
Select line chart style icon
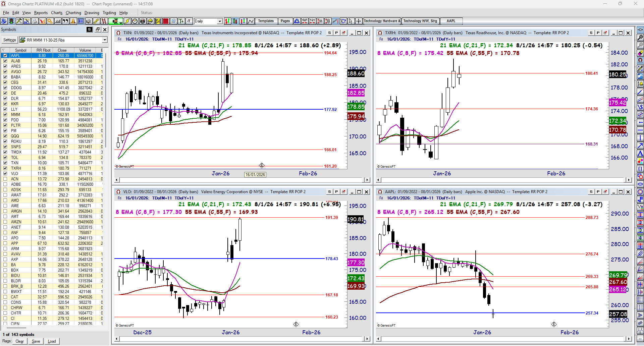[x=251, y=21]
